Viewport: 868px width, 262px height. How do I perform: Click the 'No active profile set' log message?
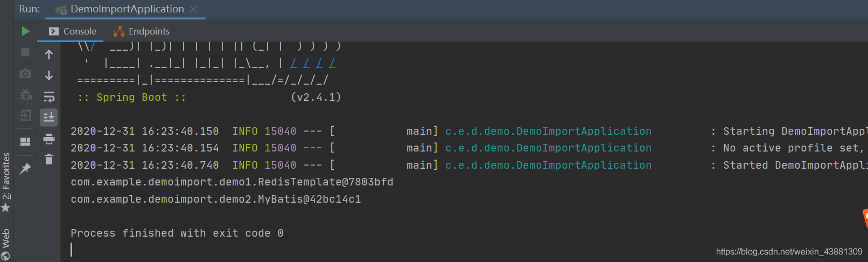pyautogui.click(x=793, y=148)
